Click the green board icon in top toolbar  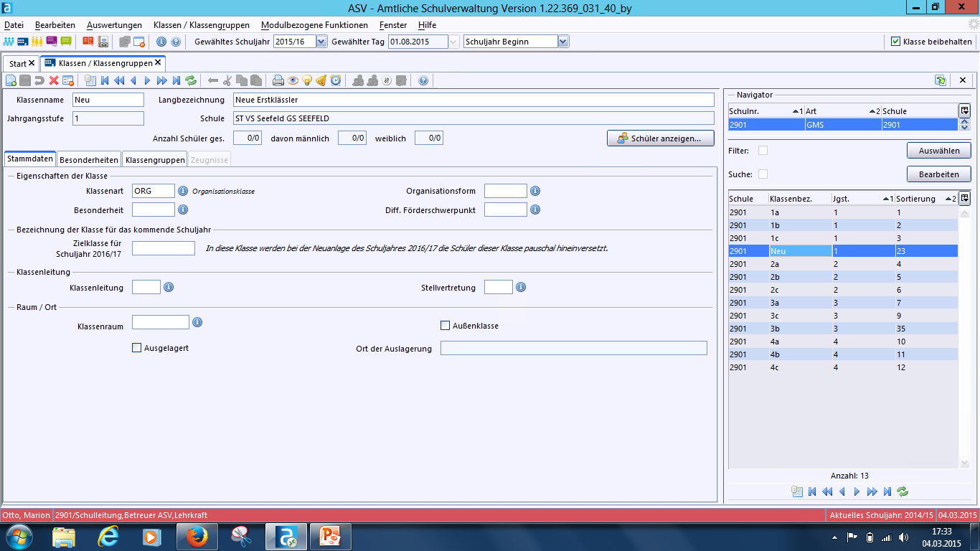[66, 42]
